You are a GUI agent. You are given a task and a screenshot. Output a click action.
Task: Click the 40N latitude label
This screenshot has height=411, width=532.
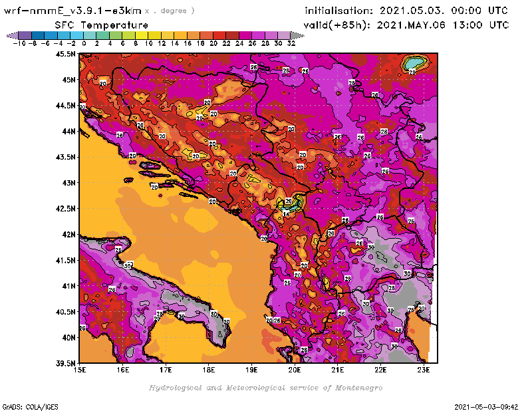tap(68, 338)
